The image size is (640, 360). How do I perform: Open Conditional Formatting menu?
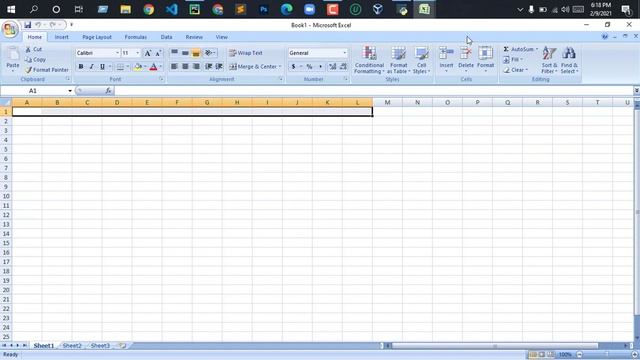coord(369,60)
